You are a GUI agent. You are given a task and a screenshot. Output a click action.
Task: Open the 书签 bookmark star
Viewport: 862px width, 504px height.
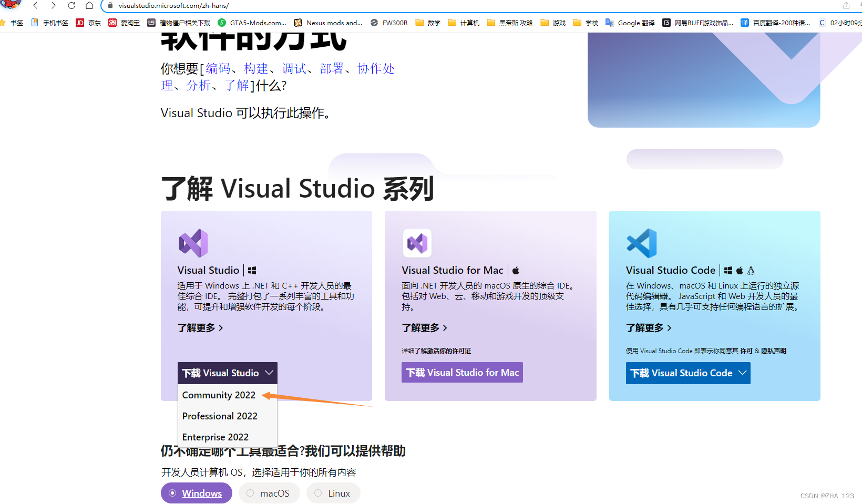13,23
